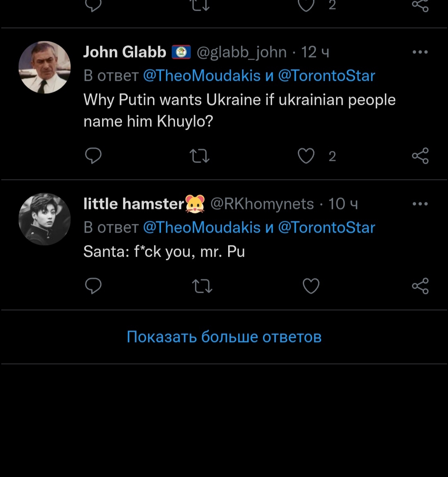Viewport: 448px width, 477px height.
Task: Retweet little hamster's Santa tweet
Action: coord(202,286)
